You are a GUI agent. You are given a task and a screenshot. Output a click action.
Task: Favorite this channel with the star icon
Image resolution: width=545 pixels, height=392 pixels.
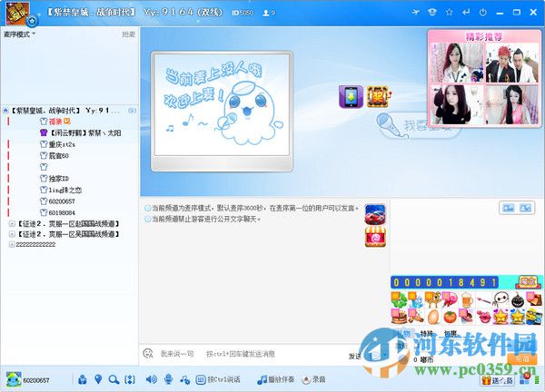449,12
